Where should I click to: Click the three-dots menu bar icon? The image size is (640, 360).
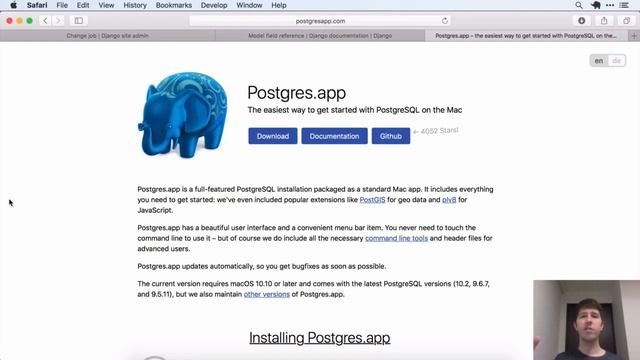(610, 5)
